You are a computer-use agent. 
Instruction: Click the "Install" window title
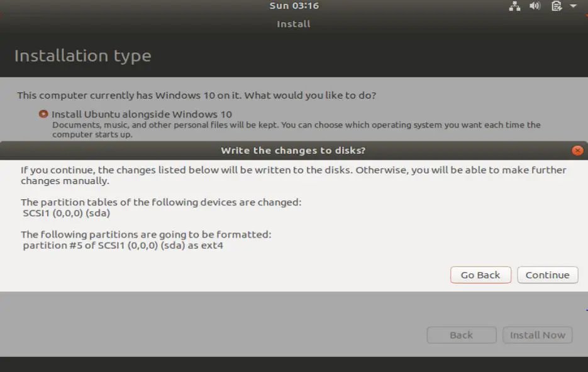tap(293, 24)
